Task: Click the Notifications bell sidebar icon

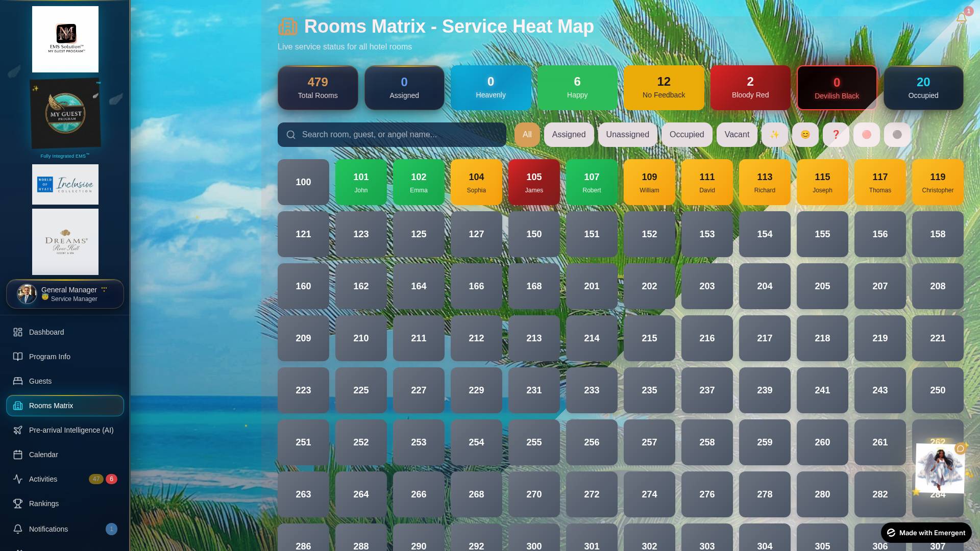Action: [x=18, y=529]
